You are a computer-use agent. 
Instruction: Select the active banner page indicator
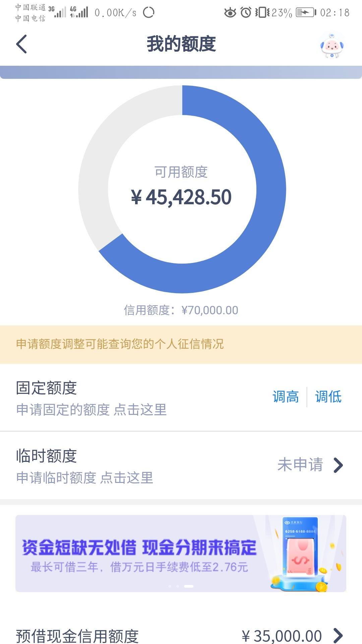189,586
